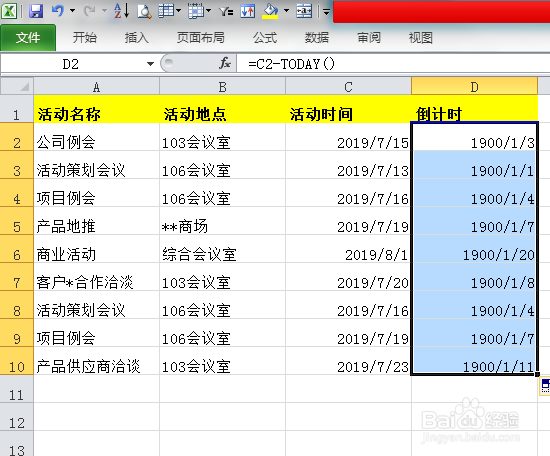The width and height of the screenshot is (550, 456).
Task: Select row 5 header
Action: pyautogui.click(x=17, y=221)
